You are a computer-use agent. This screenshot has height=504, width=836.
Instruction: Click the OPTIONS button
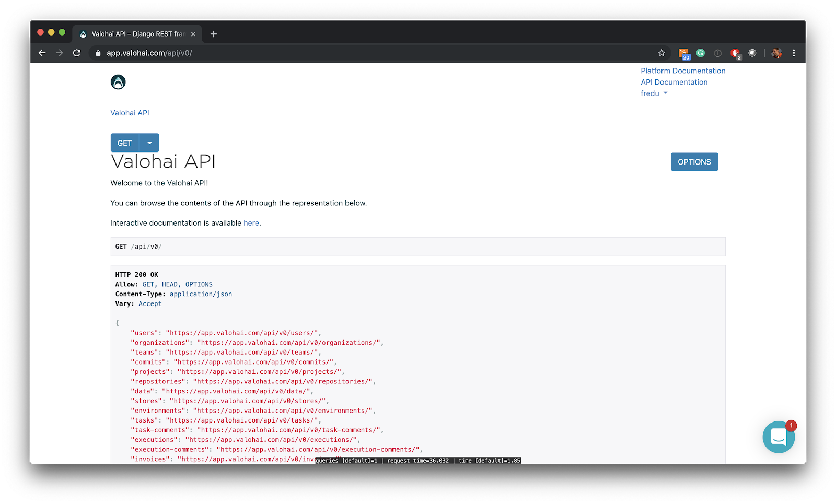click(x=694, y=162)
